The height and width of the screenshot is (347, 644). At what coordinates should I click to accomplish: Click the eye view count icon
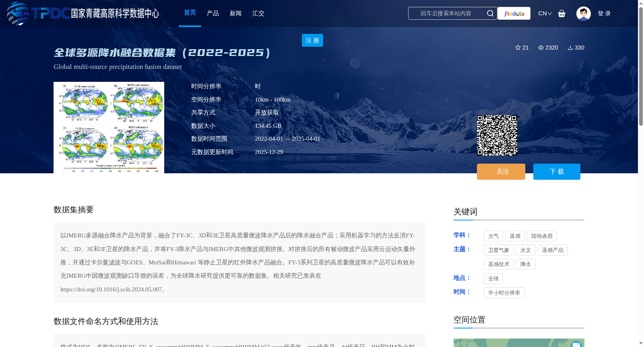point(541,48)
